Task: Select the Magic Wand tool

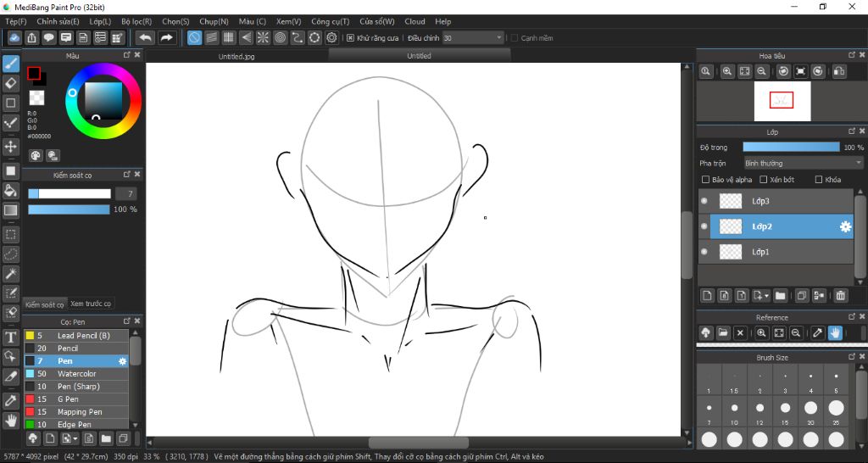Action: [10, 274]
